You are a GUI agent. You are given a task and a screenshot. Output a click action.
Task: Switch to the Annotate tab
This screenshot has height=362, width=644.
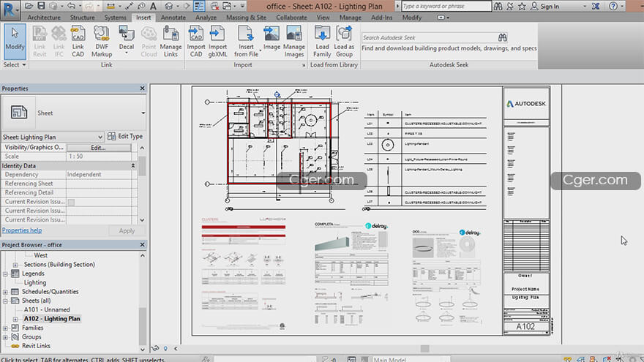click(173, 18)
